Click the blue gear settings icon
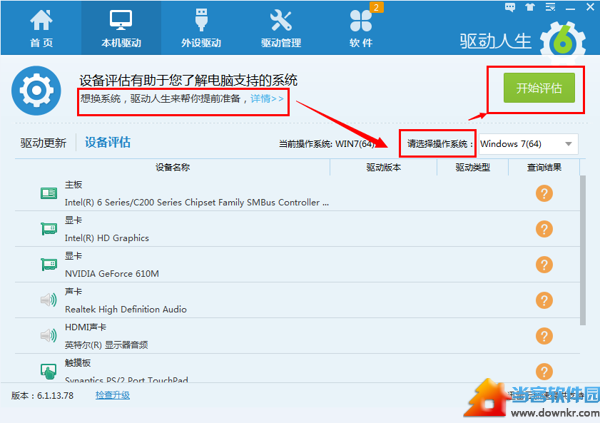Viewport: 600px width, 423px height. [x=37, y=91]
